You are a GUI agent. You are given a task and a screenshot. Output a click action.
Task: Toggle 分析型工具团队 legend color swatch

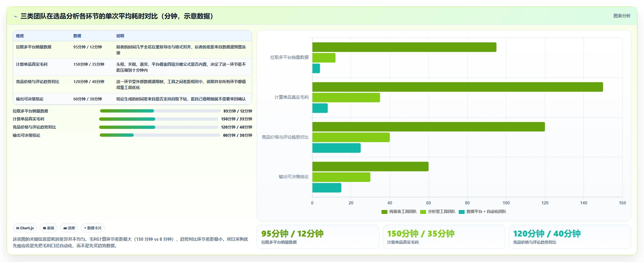click(x=423, y=212)
